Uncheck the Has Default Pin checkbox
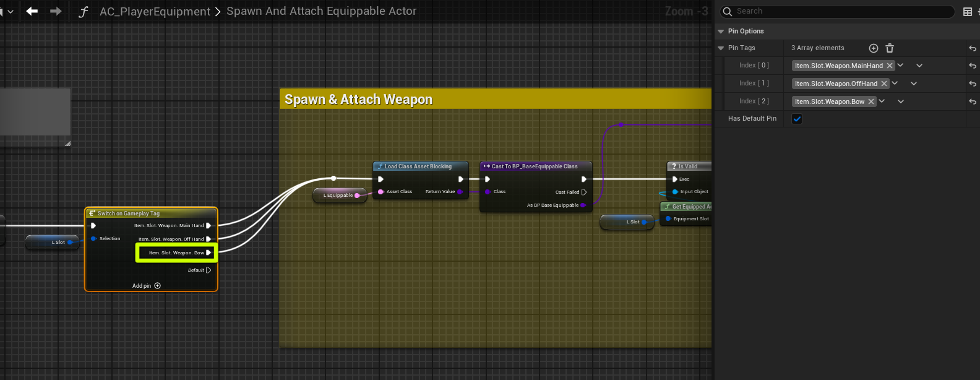 point(797,119)
